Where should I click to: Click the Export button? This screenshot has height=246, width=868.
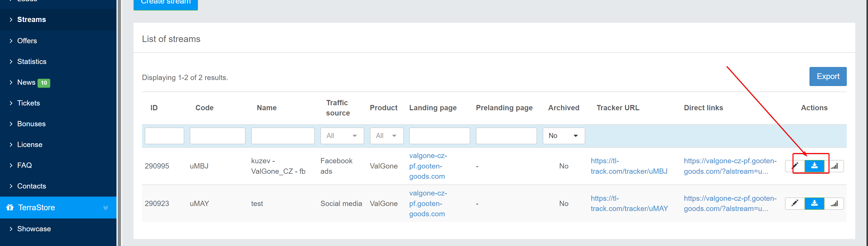(x=828, y=76)
